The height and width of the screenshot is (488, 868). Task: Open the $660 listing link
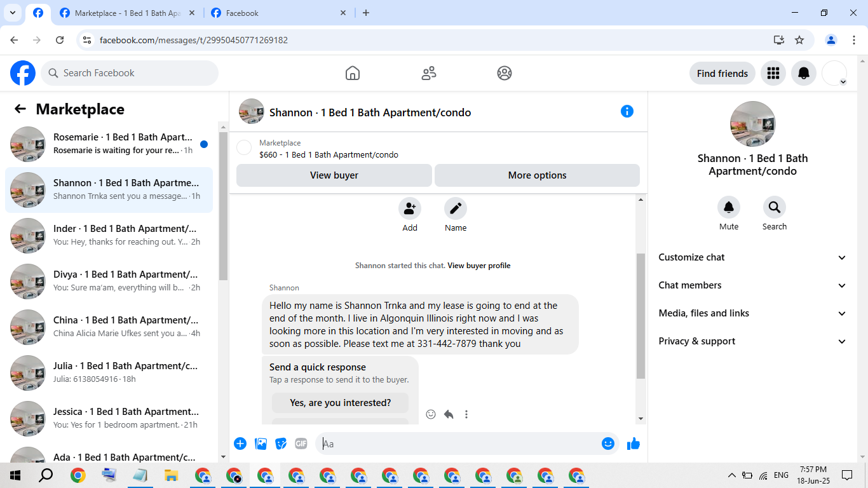(329, 154)
